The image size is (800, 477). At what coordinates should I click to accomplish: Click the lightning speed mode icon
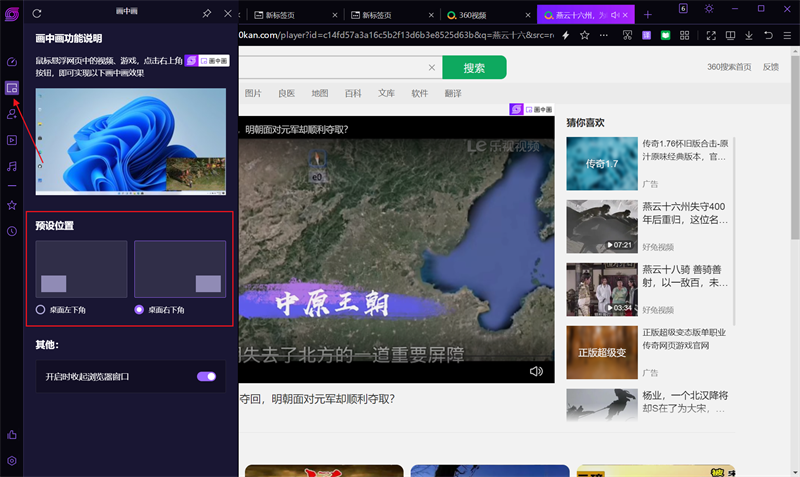click(x=565, y=35)
